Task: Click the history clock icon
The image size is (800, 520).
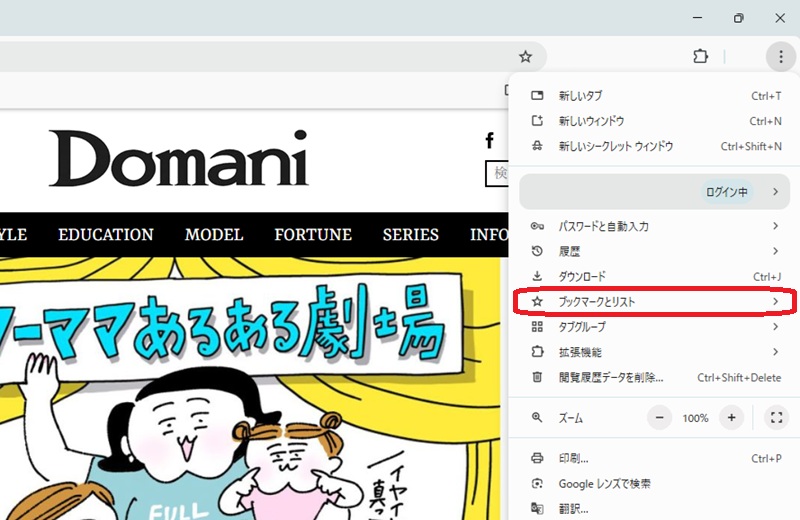Action: tap(537, 251)
